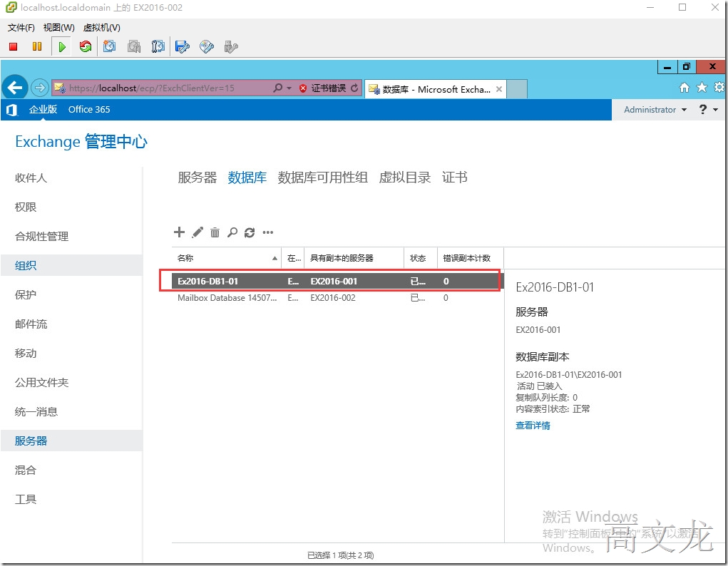This screenshot has width=728, height=566.
Task: Click the 查看详情 link
Action: [533, 426]
